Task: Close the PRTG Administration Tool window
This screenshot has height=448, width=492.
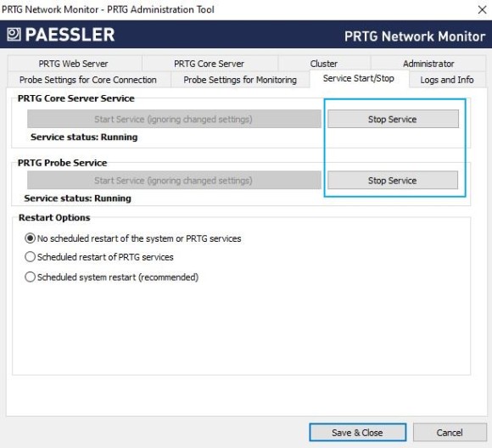Action: click(x=483, y=9)
